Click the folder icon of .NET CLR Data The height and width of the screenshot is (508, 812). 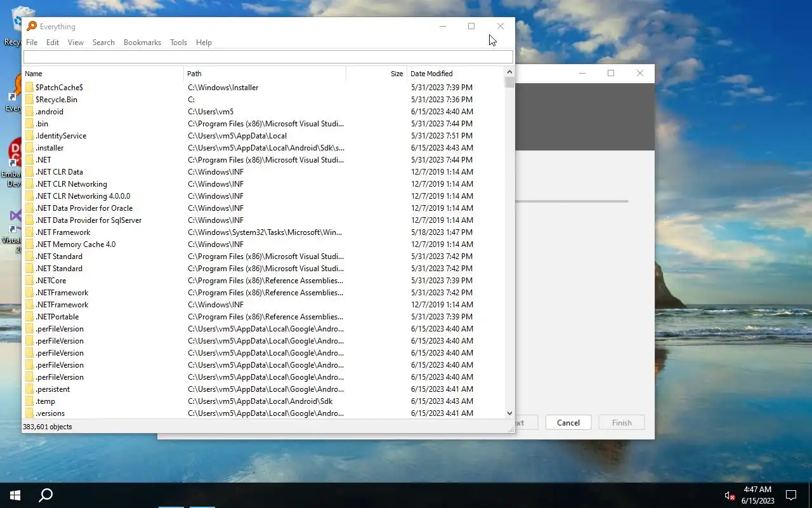(x=29, y=172)
